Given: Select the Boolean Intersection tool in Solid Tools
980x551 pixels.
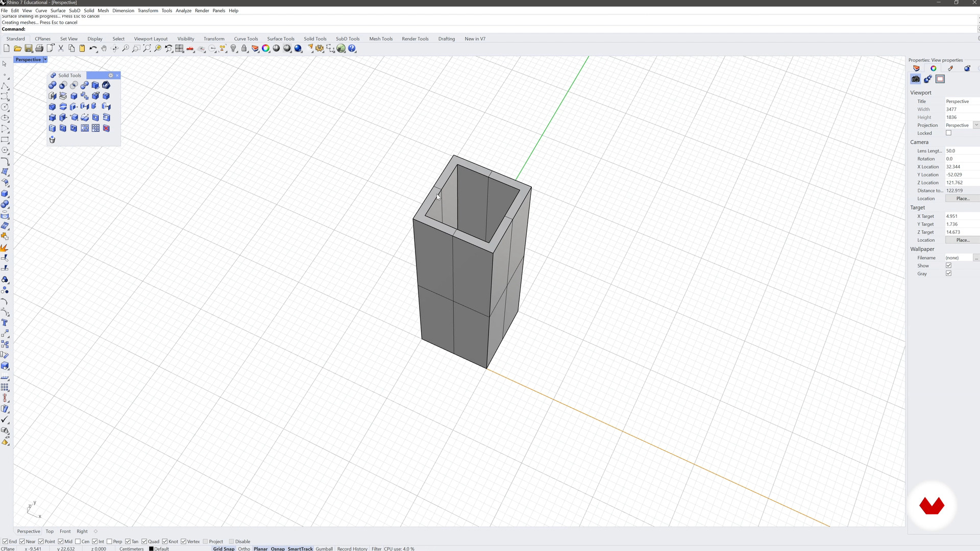Looking at the screenshot, I should 74,85.
